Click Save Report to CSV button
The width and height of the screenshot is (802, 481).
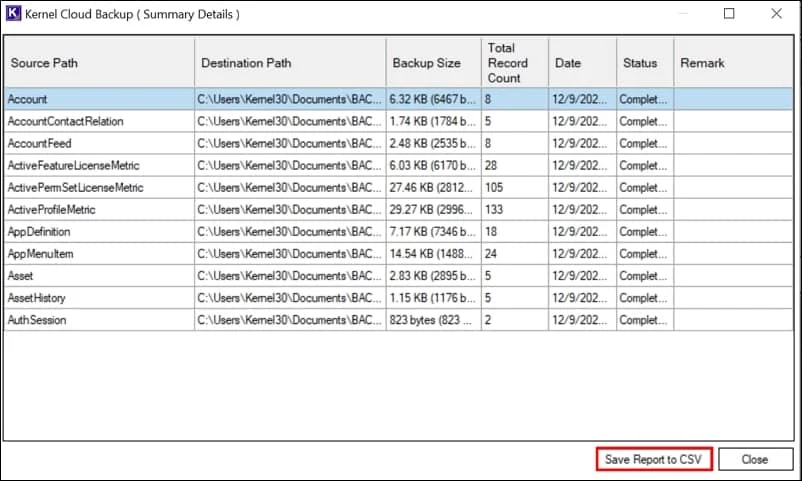pos(654,459)
